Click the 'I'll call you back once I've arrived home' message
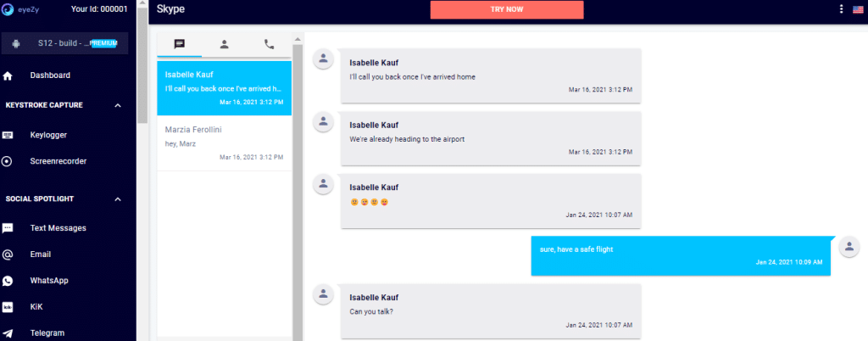The height and width of the screenshot is (341, 868). (x=491, y=75)
